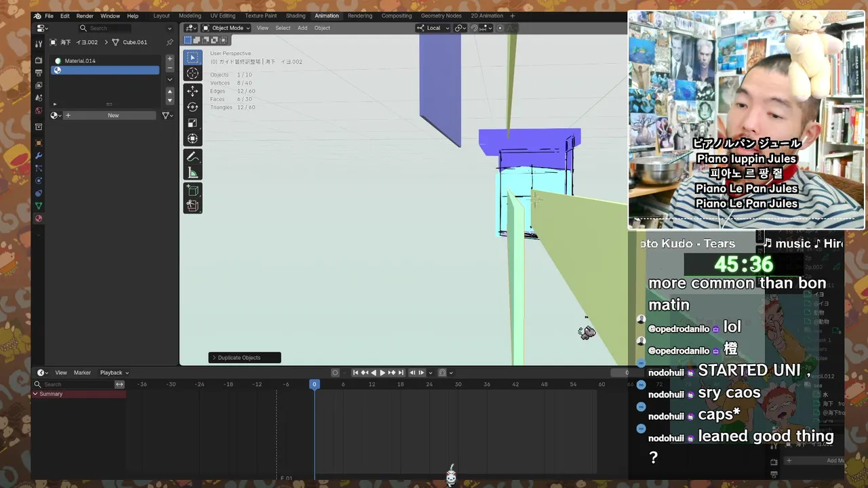This screenshot has width=868, height=488.
Task: Open the material slot specials chevron
Action: [x=170, y=79]
